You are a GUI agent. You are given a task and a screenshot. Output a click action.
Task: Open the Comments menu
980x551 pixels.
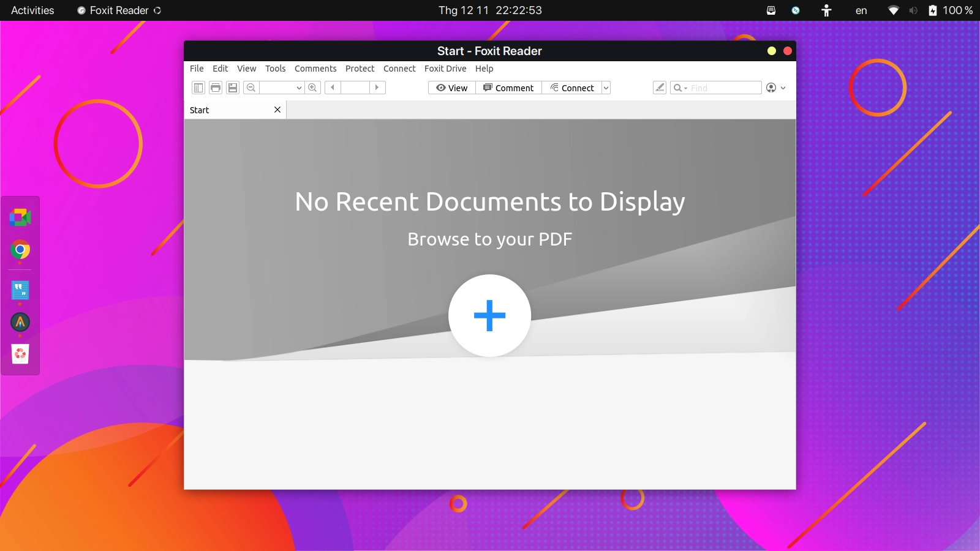315,69
